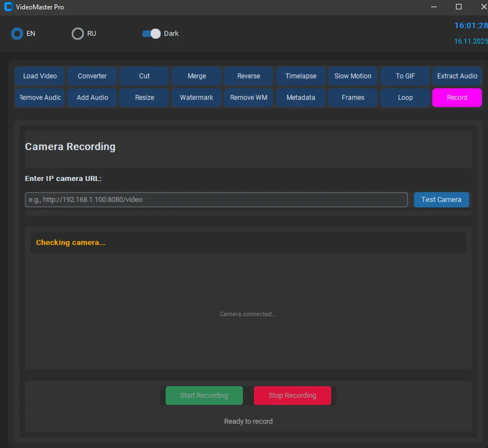Open the Load Video tab
This screenshot has width=488, height=448.
click(x=40, y=76)
